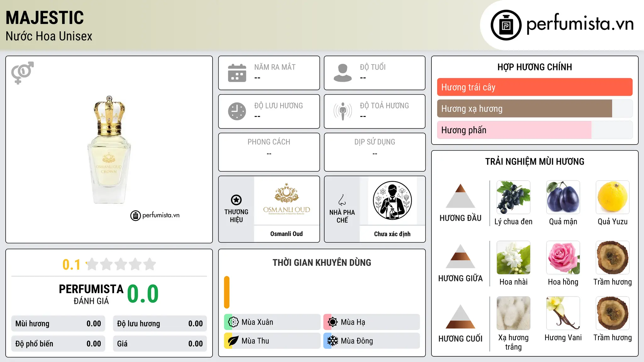Click the Mùa Xuân flower icon

[x=233, y=322]
